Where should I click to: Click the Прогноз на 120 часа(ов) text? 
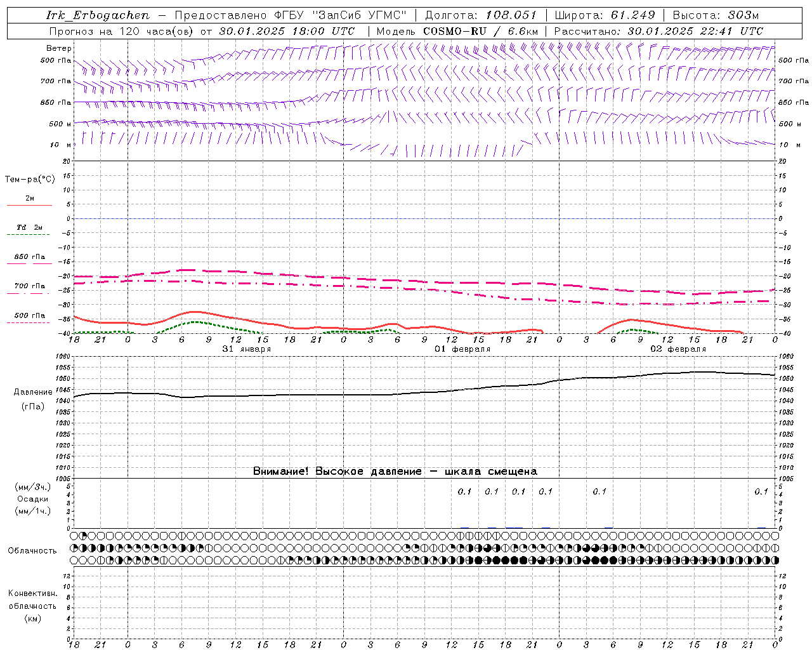122,31
